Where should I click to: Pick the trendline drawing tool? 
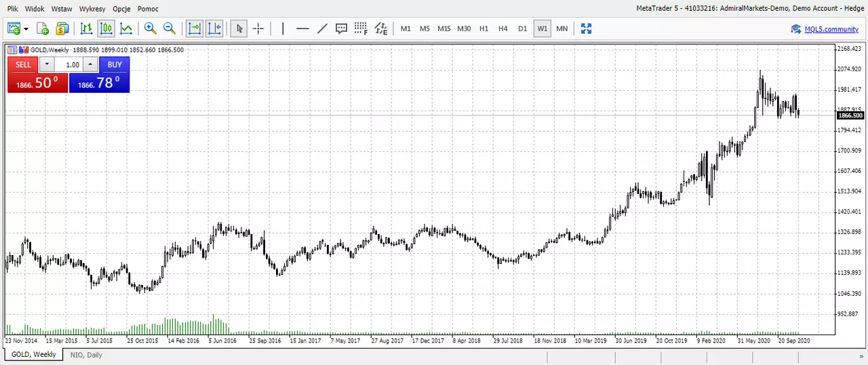coord(322,28)
